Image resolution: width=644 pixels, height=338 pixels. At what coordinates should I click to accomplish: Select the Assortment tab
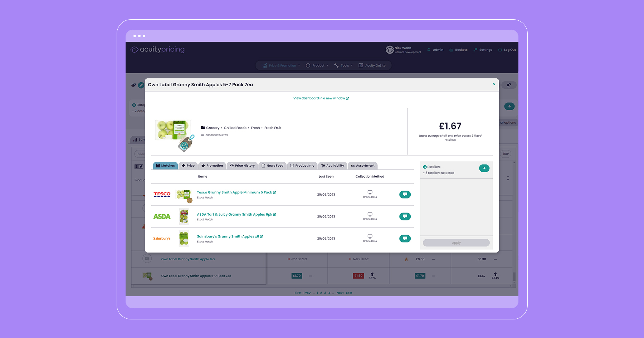[x=362, y=166]
